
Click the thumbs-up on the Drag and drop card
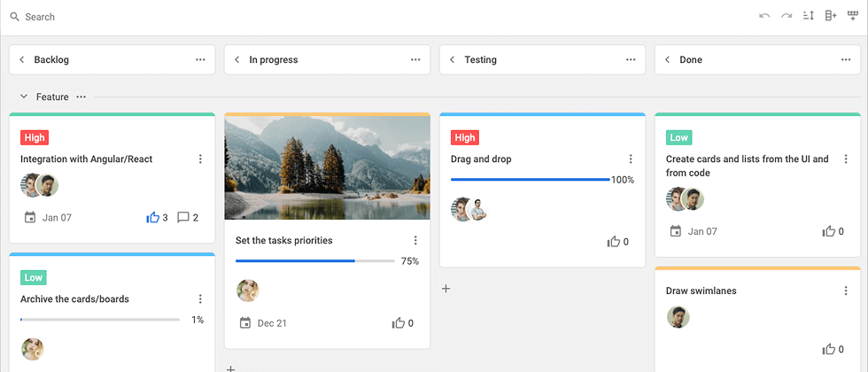pos(613,241)
